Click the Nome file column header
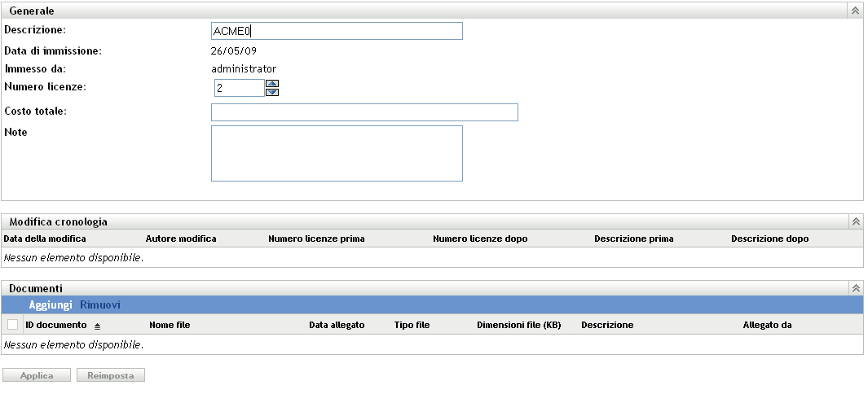The height and width of the screenshot is (394, 868). [170, 325]
